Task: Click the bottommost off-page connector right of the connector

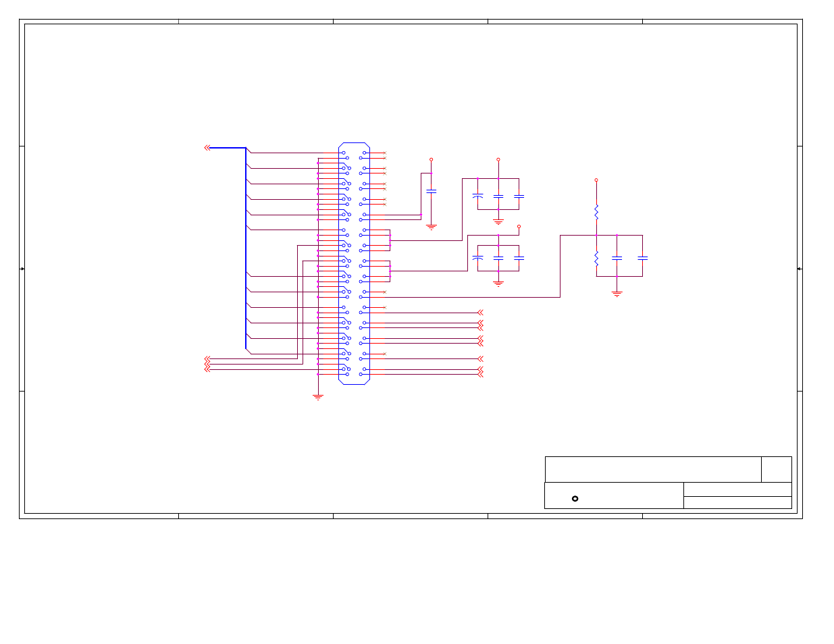Action: 480,375
